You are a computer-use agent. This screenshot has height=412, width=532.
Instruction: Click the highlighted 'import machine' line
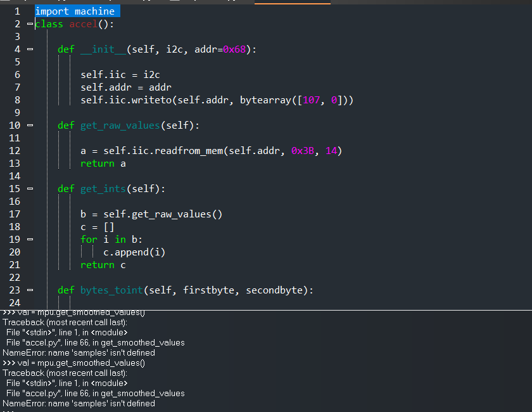pos(77,11)
